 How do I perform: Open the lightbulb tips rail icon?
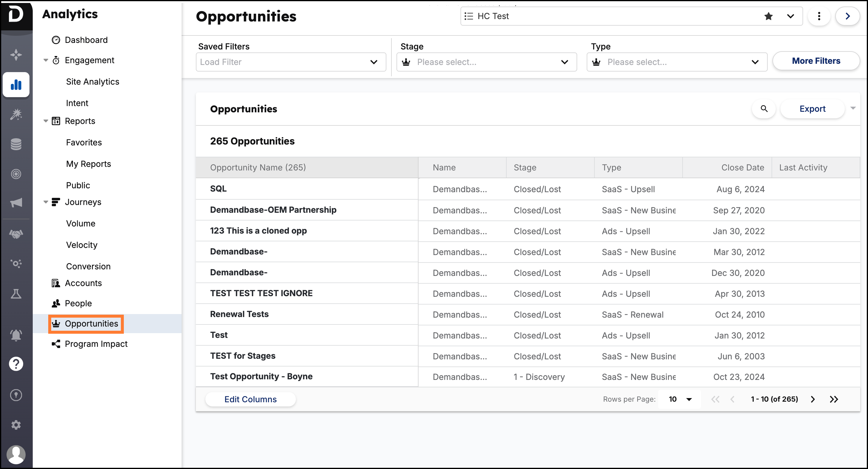(16, 395)
